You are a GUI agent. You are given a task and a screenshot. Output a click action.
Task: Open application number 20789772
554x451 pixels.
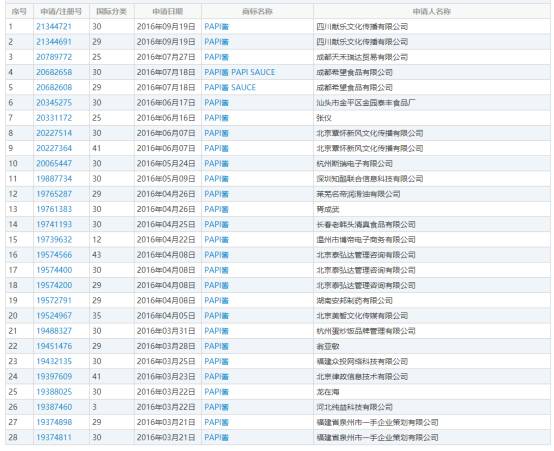54,57
